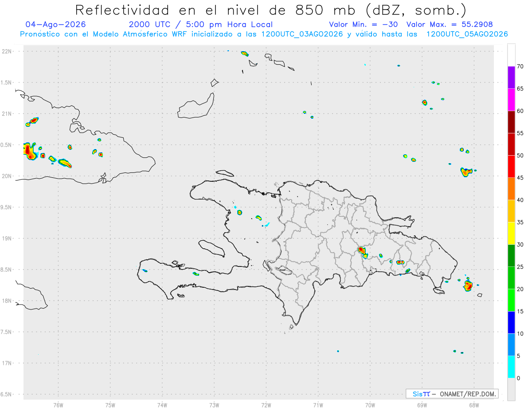The width and height of the screenshot is (532, 411).
Task: Click the "21N" latitude label
Action: click(8, 114)
